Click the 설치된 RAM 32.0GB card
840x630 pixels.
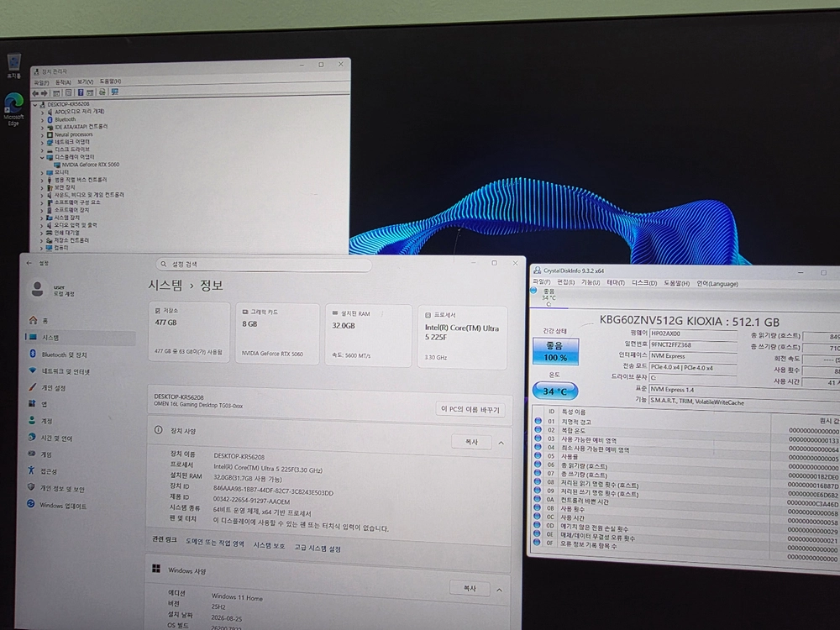368,335
